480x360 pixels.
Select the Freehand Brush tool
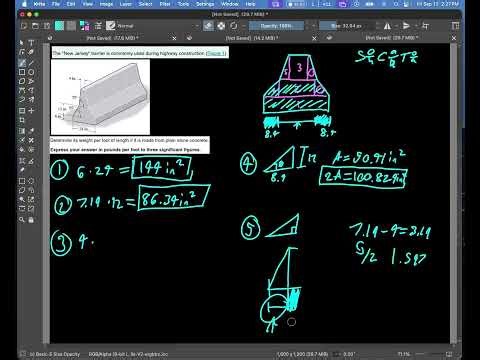click(22, 63)
